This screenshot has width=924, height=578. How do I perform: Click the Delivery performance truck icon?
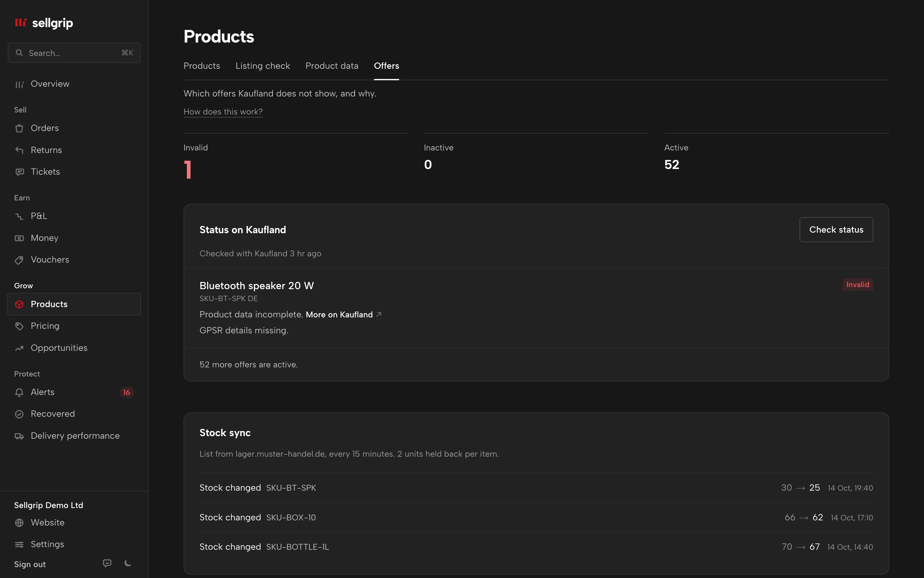pyautogui.click(x=19, y=436)
